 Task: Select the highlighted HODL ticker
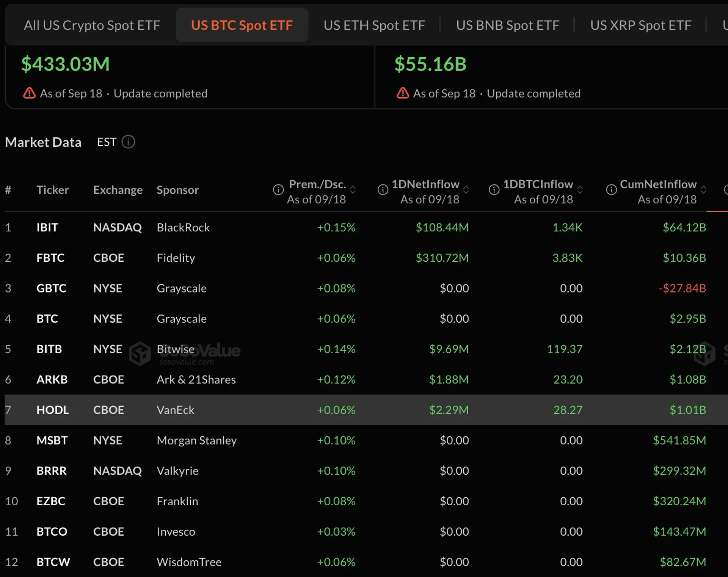(53, 410)
